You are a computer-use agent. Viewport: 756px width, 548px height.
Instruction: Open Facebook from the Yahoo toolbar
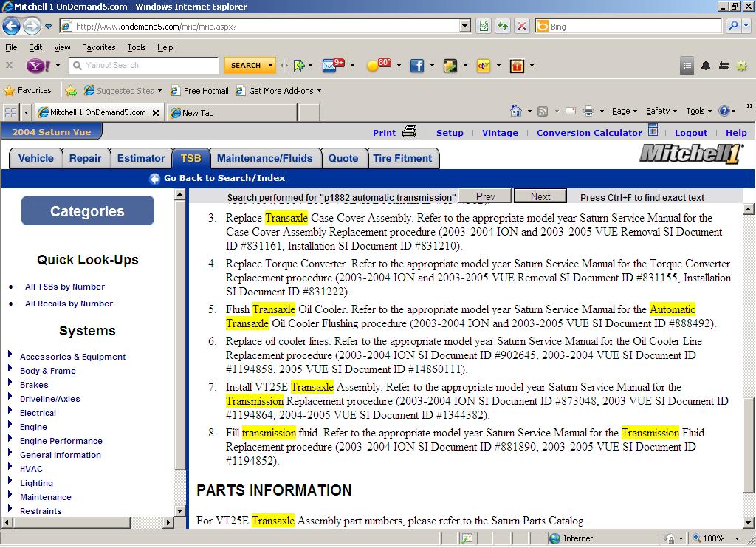pyautogui.click(x=417, y=66)
